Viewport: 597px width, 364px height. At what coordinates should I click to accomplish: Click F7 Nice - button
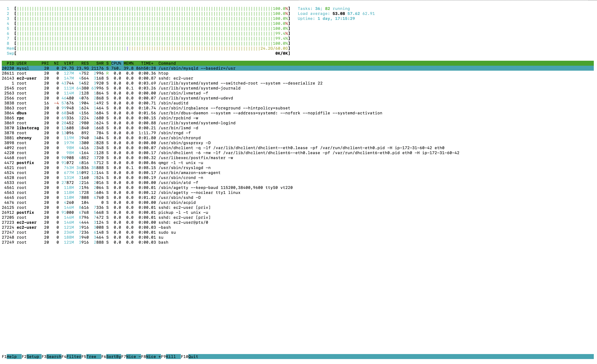pyautogui.click(x=131, y=357)
